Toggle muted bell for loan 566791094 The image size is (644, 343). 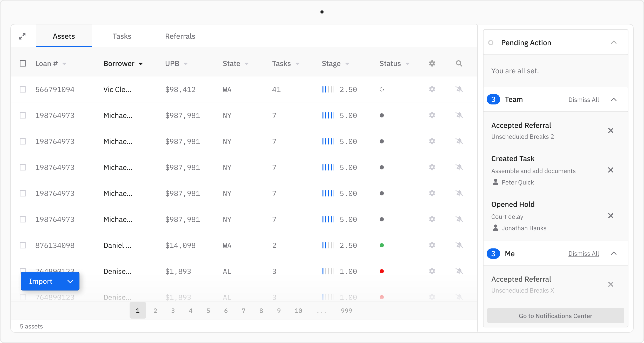click(x=459, y=89)
